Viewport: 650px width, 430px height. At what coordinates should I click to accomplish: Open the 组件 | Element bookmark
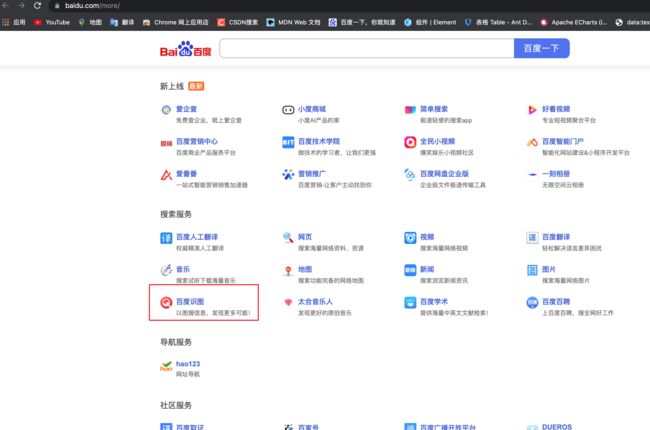430,22
